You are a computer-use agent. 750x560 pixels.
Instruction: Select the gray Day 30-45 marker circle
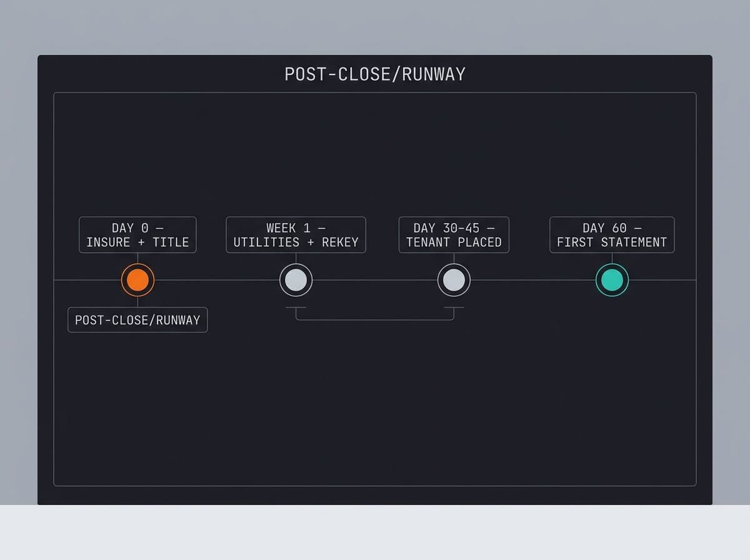tap(454, 280)
